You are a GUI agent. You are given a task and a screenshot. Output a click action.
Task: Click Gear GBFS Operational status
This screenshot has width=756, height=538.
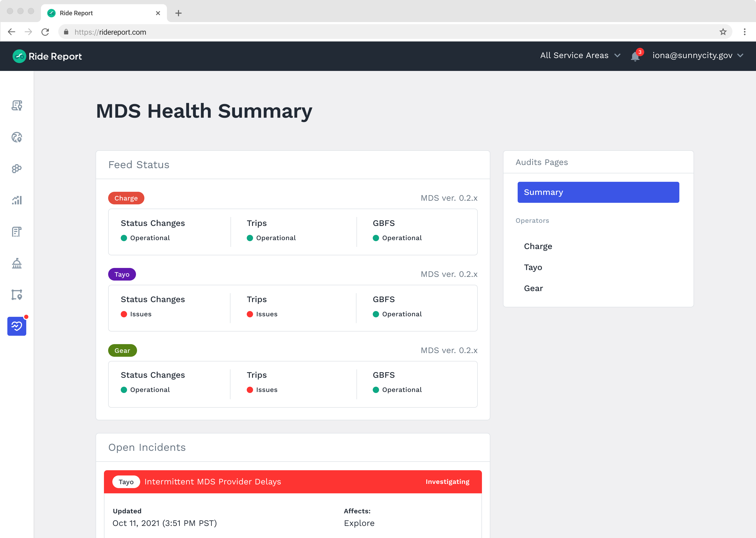397,390
